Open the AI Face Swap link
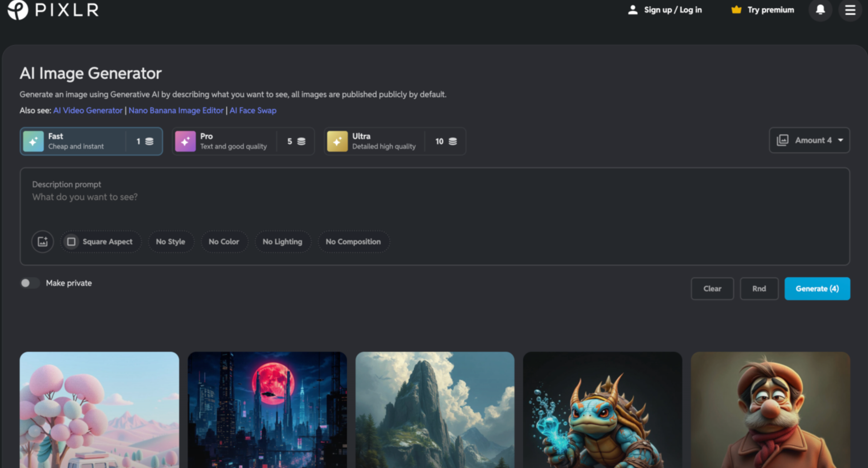The height and width of the screenshot is (468, 868). pos(253,111)
